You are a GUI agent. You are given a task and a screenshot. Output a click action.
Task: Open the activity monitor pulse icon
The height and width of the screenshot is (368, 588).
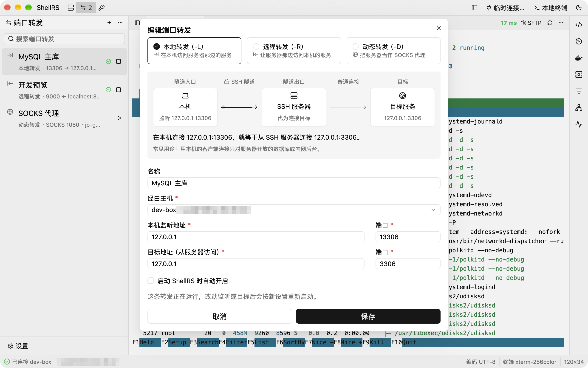coord(579,124)
